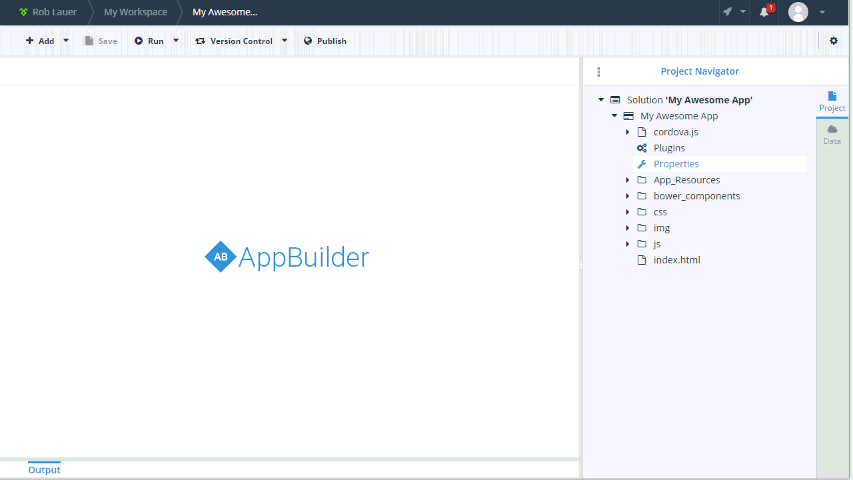The height and width of the screenshot is (480, 853).
Task: Click the My Awesome App project icon
Action: click(x=628, y=116)
